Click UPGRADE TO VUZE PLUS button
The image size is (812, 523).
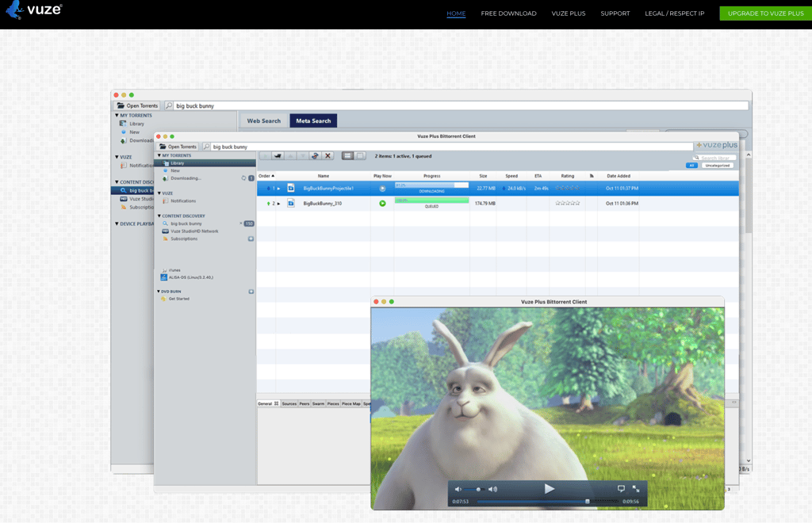click(765, 13)
